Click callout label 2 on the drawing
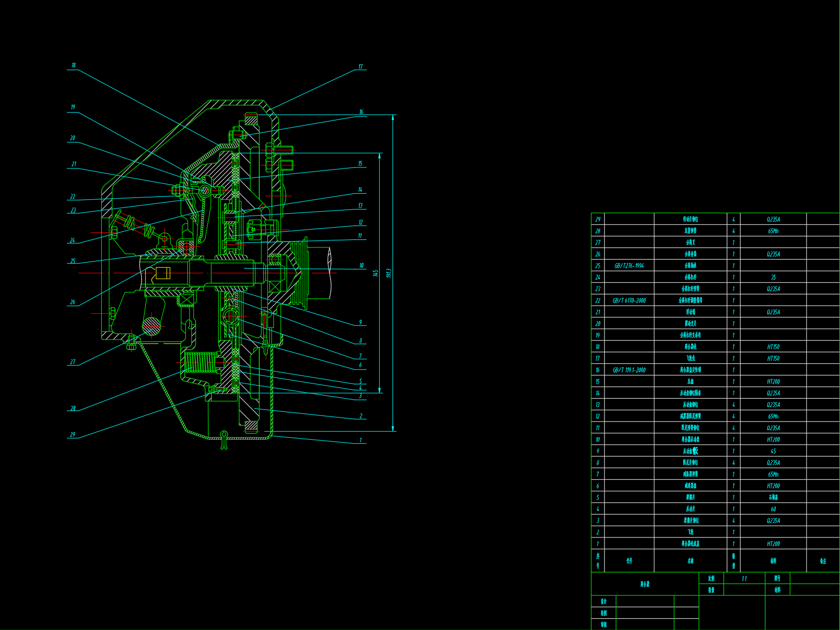The width and height of the screenshot is (840, 630). [361, 416]
